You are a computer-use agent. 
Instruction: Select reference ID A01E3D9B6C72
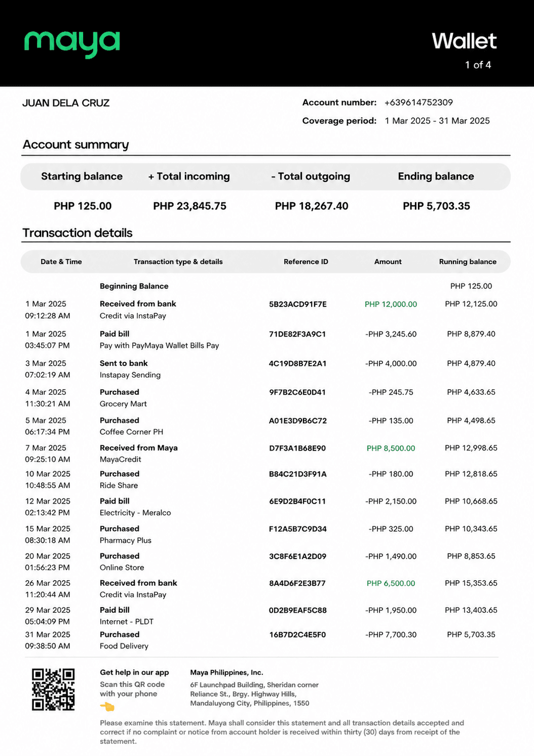point(298,421)
